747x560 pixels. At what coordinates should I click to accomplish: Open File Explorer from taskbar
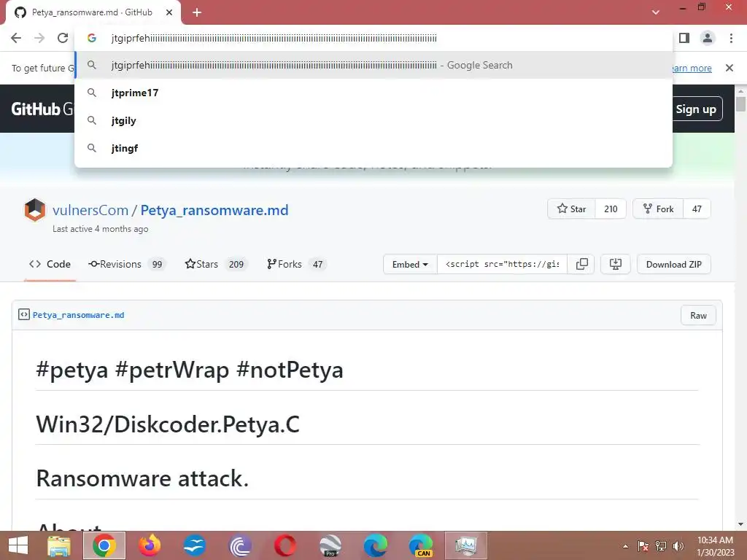click(60, 545)
